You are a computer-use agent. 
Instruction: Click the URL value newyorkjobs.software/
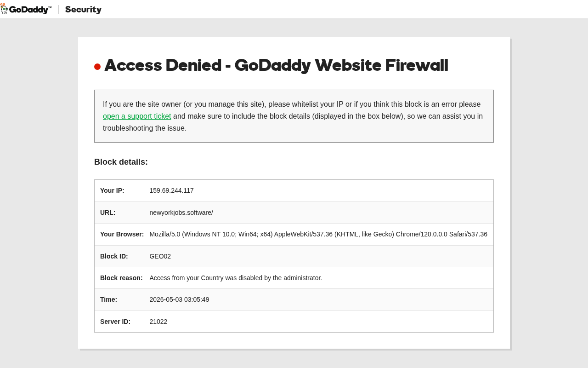click(181, 213)
